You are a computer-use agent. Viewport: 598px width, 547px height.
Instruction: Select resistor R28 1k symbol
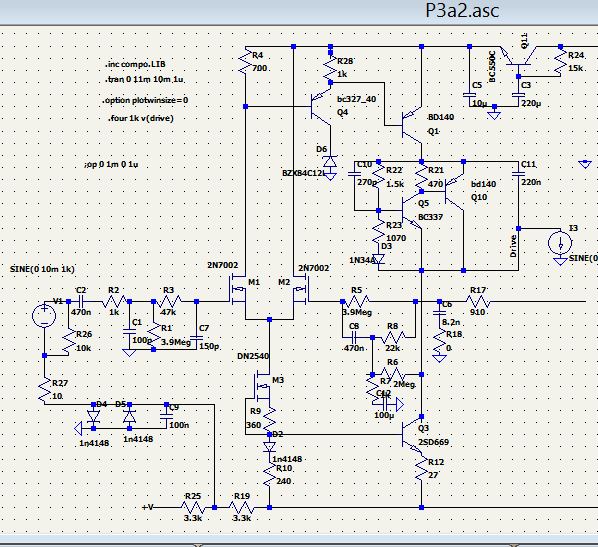(330, 67)
